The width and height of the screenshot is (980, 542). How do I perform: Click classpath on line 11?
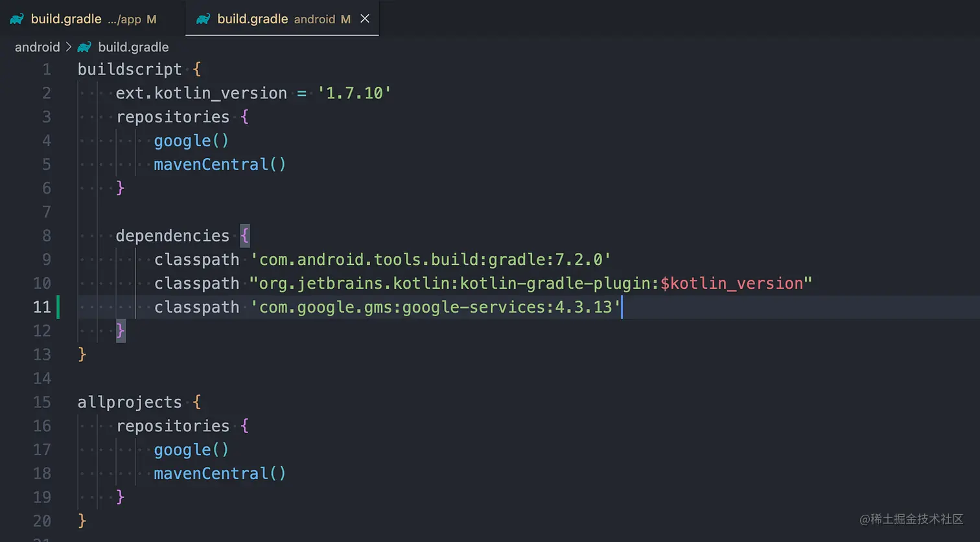click(197, 307)
